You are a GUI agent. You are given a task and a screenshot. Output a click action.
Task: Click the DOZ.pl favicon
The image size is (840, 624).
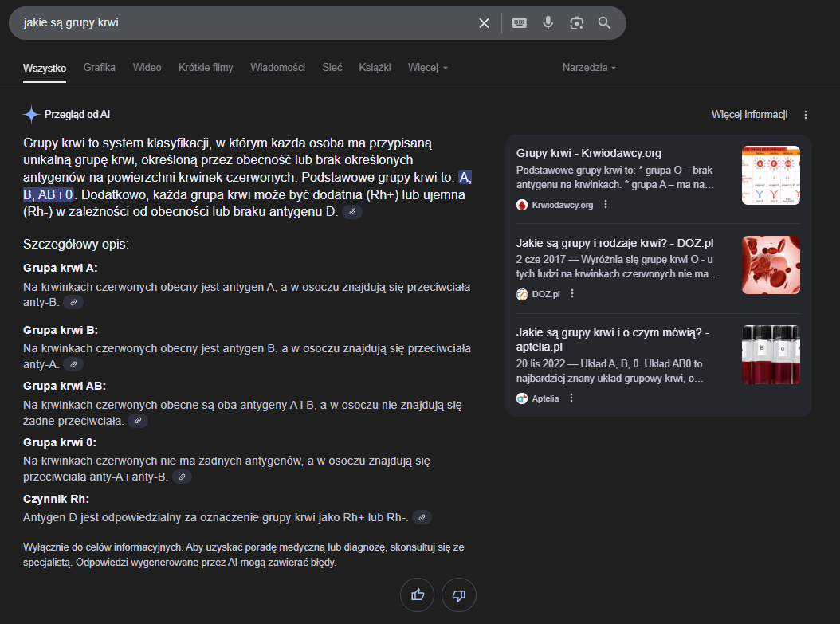click(x=522, y=294)
